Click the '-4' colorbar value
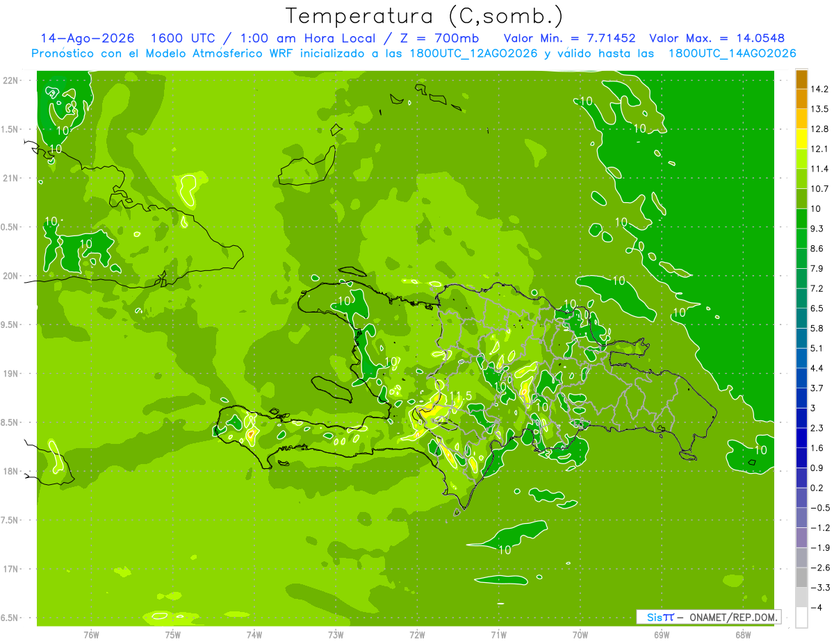Viewport: 834px width, 644px height. [x=817, y=607]
